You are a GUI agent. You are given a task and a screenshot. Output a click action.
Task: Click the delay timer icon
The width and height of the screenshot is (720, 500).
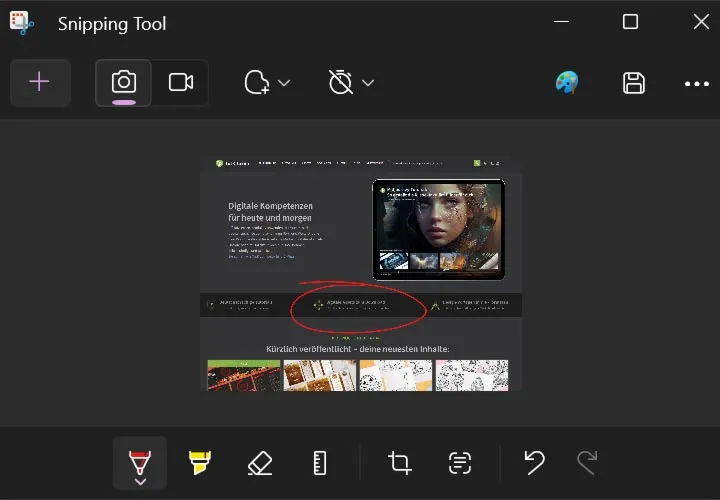341,83
